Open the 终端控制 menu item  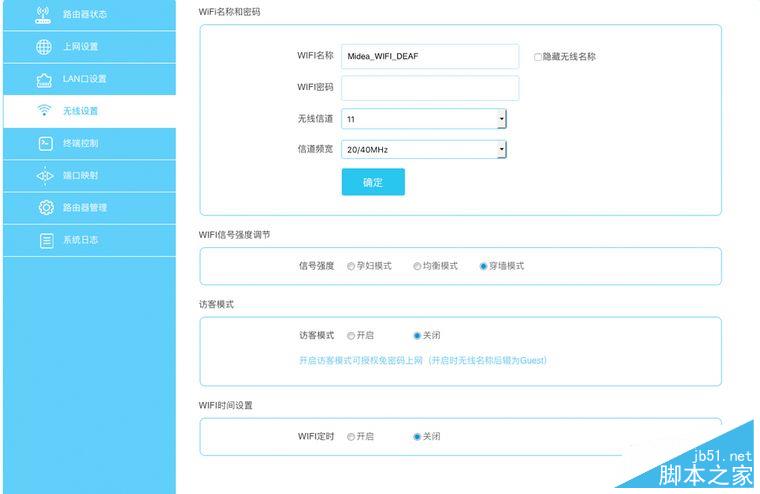pos(89,143)
